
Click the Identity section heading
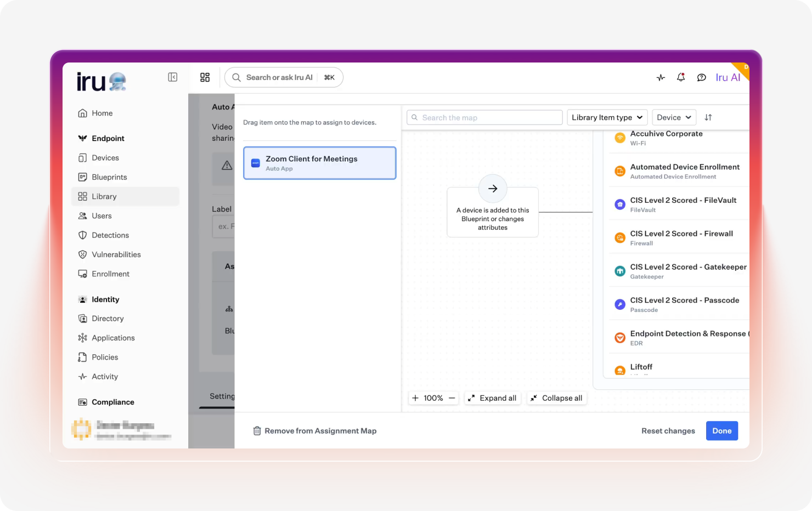coord(105,299)
